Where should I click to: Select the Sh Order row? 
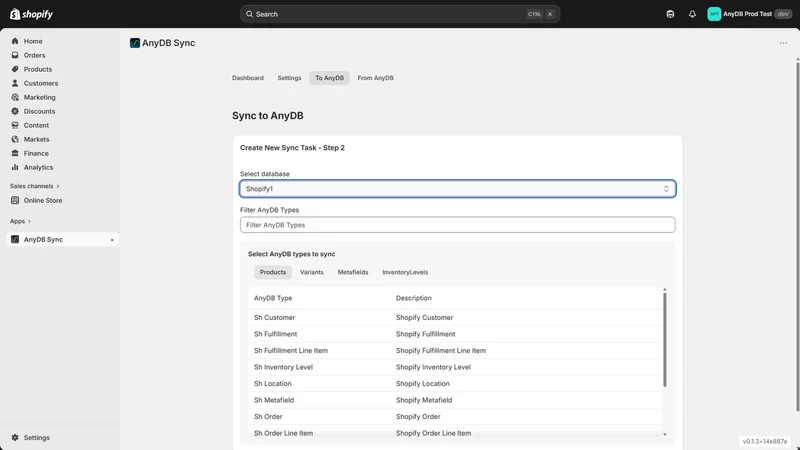[x=455, y=417]
